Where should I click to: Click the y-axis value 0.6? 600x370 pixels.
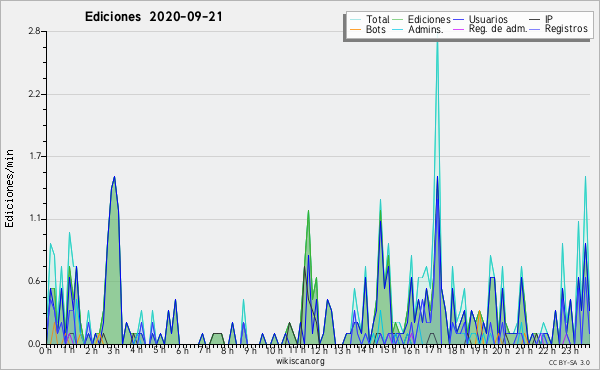34,281
